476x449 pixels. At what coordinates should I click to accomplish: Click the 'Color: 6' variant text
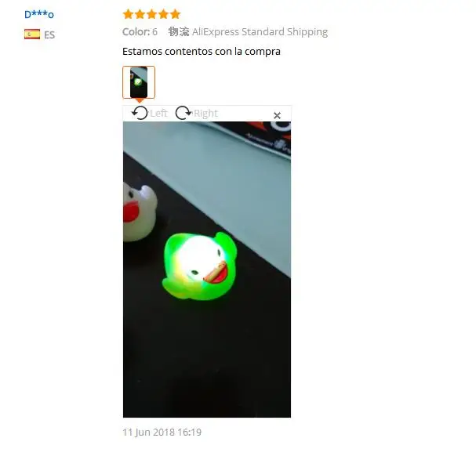[140, 32]
